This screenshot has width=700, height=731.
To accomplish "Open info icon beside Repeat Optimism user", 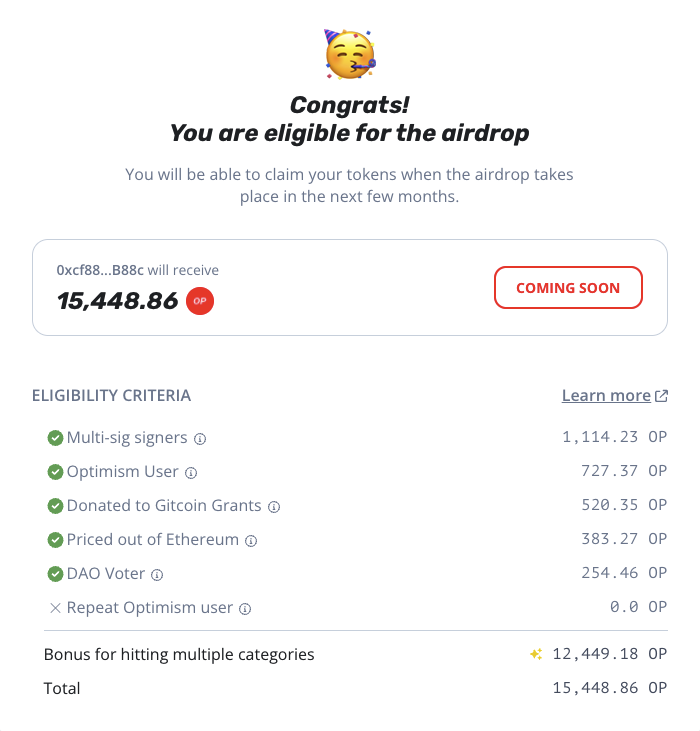I will pyautogui.click(x=245, y=609).
